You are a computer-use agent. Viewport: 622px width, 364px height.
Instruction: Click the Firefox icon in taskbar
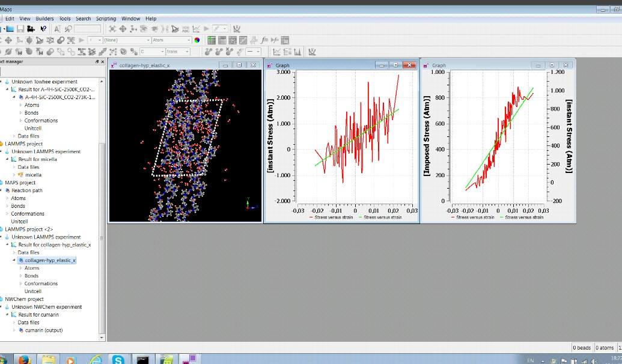24,359
